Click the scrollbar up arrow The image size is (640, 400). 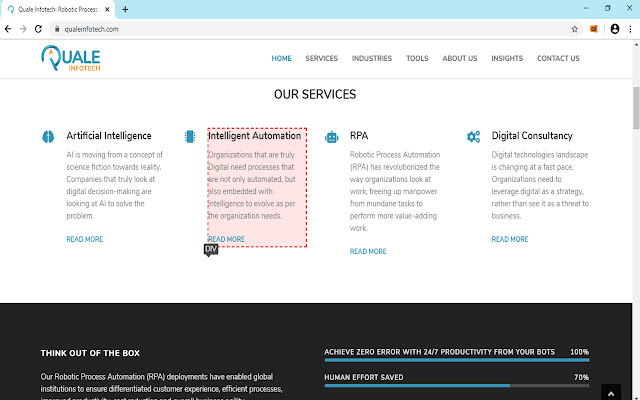(x=636, y=44)
